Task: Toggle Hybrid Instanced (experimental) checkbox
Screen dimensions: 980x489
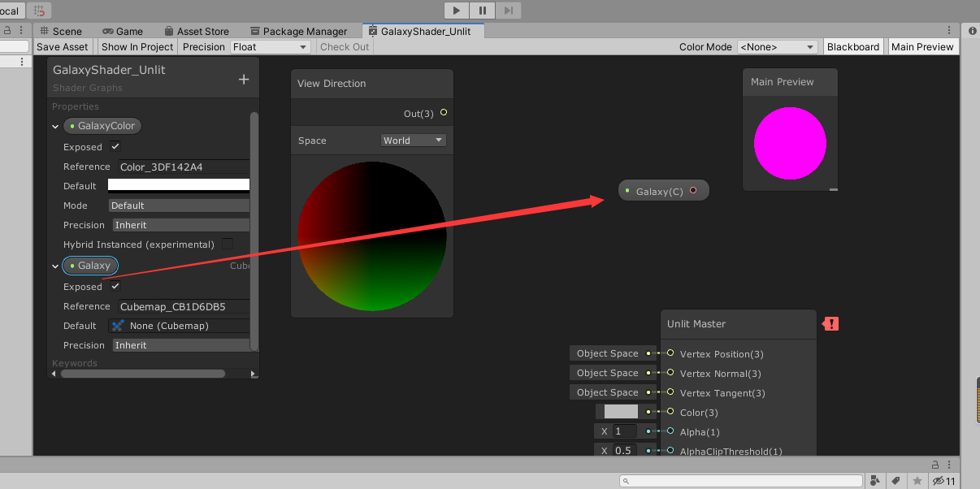Action: pos(228,244)
